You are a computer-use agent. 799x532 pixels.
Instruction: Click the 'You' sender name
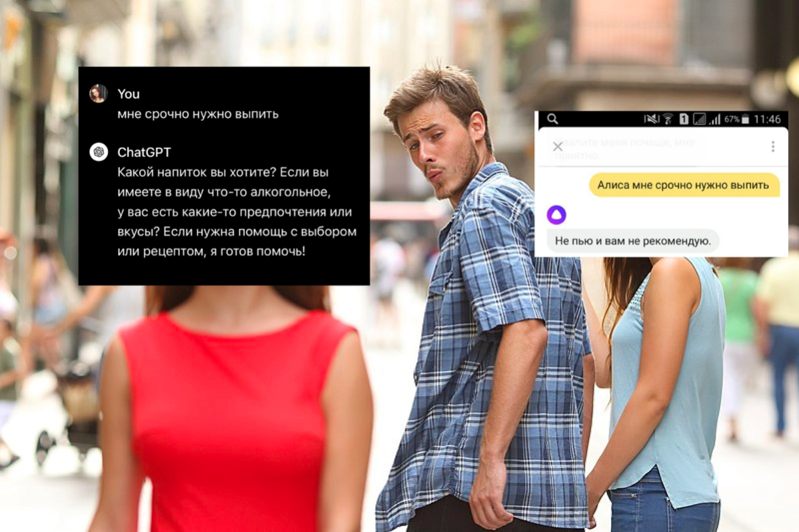(x=129, y=94)
